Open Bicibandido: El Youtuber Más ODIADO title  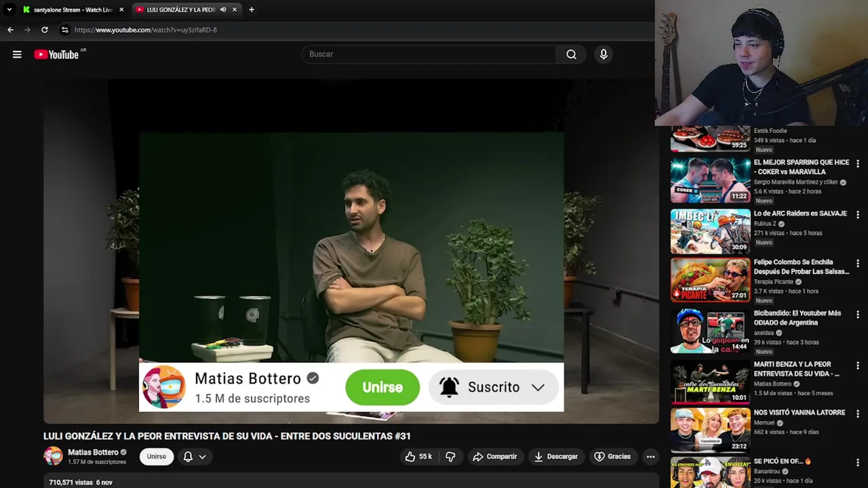tap(797, 318)
